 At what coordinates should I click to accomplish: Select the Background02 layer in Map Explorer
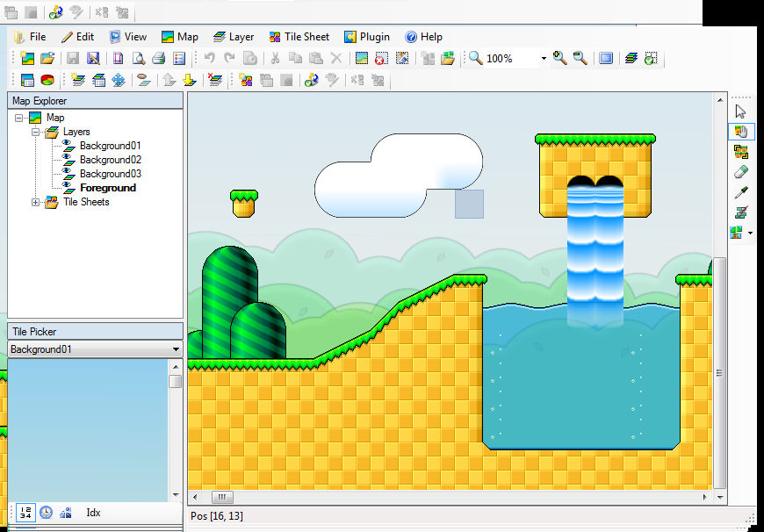point(111,160)
